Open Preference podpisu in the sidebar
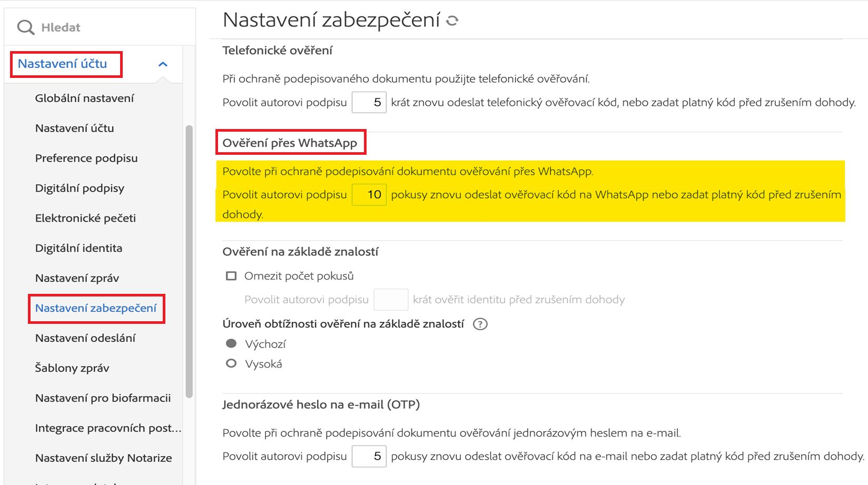The height and width of the screenshot is (485, 868). tap(86, 158)
